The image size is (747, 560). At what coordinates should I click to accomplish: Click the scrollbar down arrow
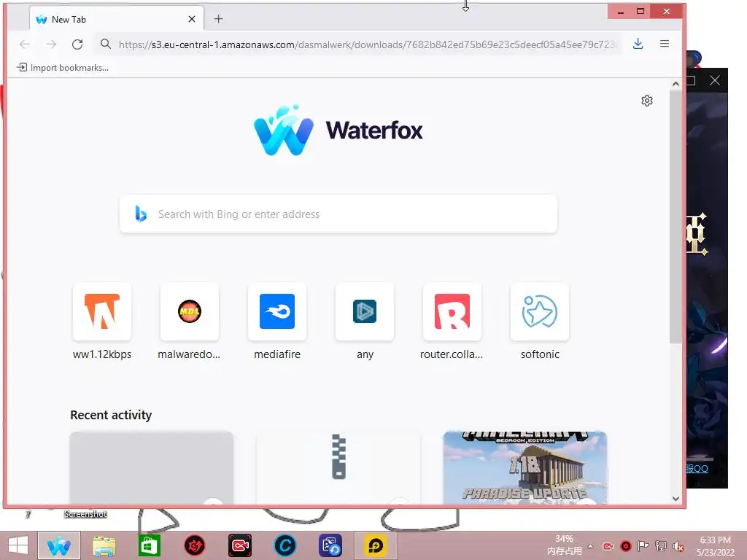(676, 499)
